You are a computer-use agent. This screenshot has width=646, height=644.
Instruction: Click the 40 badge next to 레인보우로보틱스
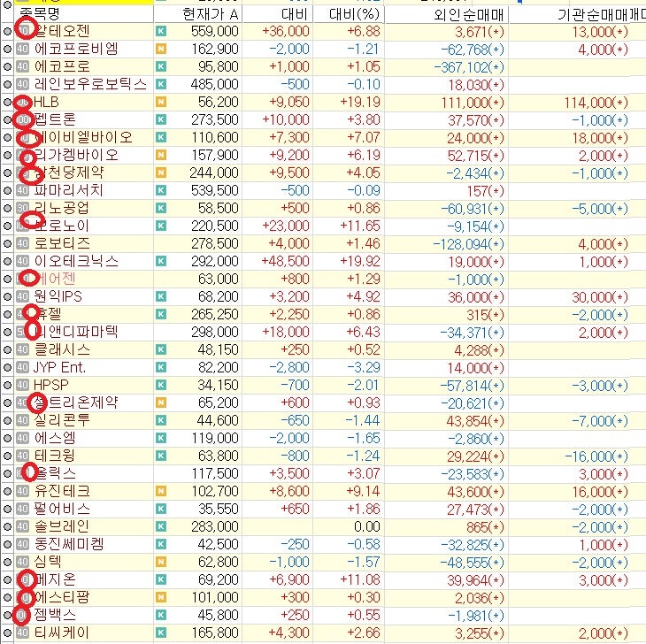22,84
